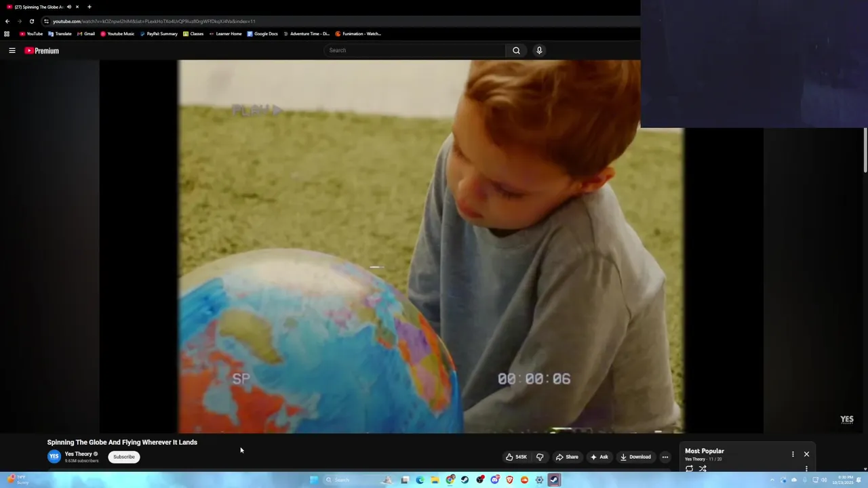Select the youtube.com URL address bar
The height and width of the screenshot is (488, 868).
pyautogui.click(x=154, y=21)
